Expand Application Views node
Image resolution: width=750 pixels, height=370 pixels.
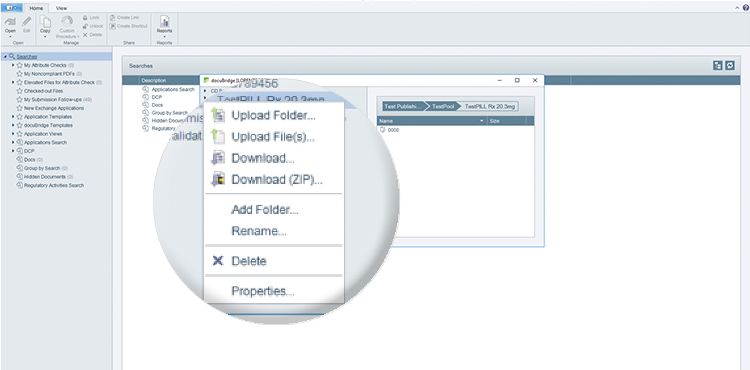pyautogui.click(x=13, y=134)
